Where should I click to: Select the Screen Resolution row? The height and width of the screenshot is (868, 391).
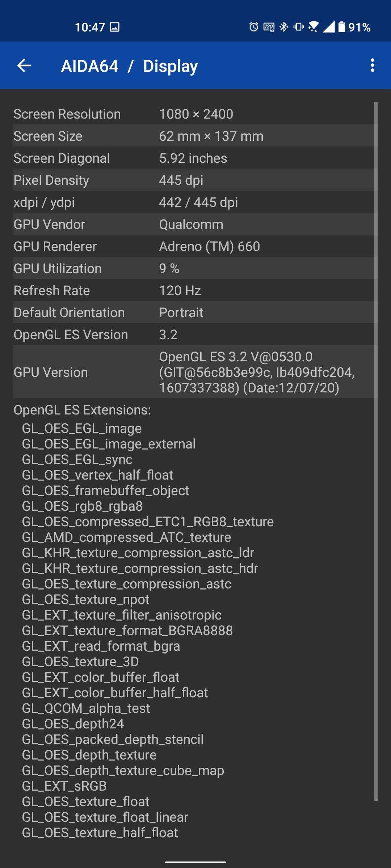195,114
